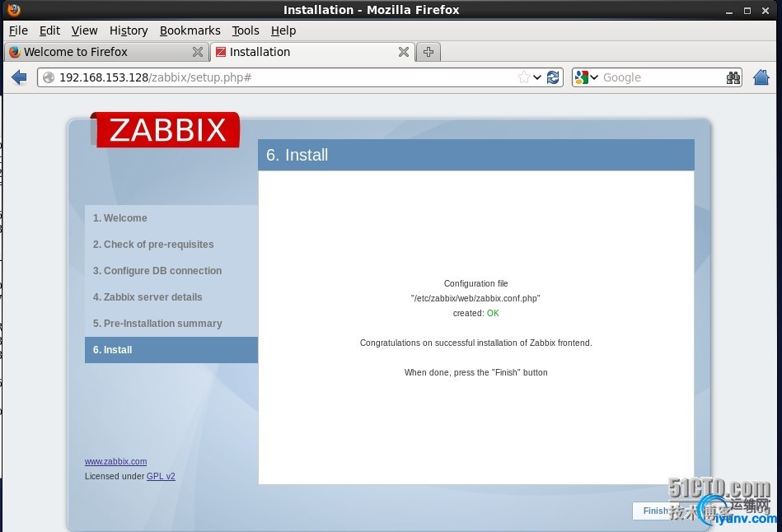Switch to the Welcome to Firefox tab

point(105,52)
